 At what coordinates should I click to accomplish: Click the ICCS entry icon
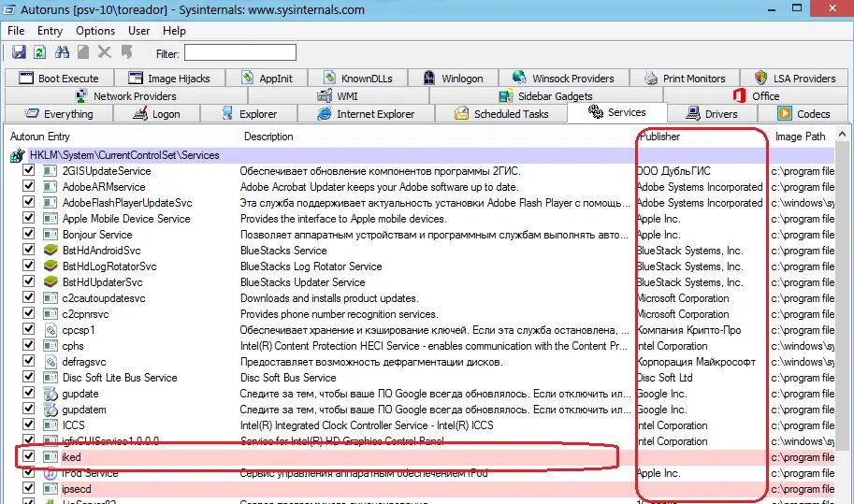click(51, 425)
